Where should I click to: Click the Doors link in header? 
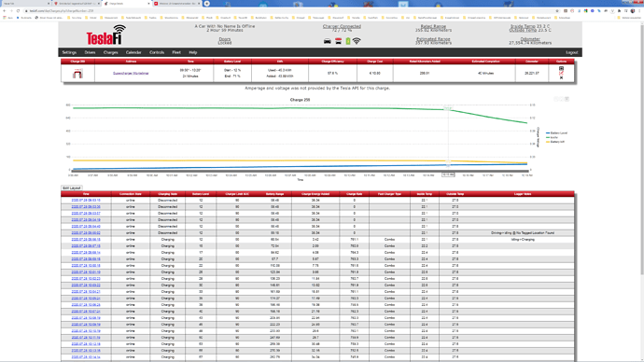(x=225, y=39)
